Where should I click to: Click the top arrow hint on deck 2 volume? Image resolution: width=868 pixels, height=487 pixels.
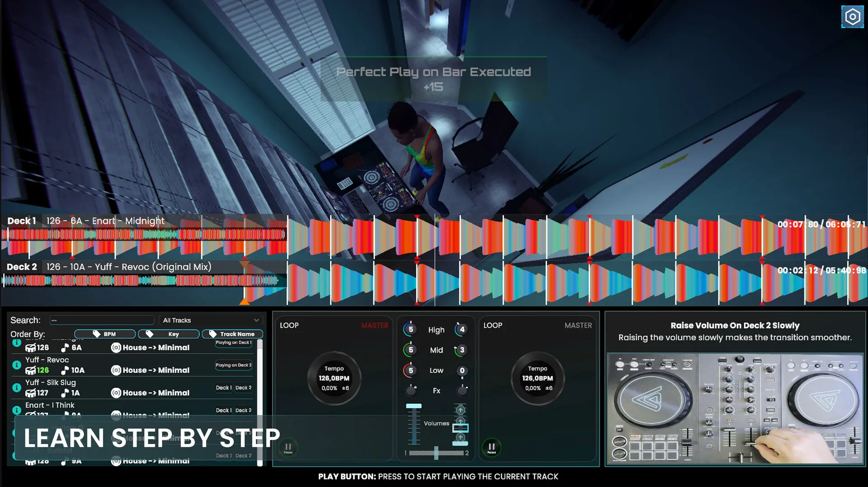pyautogui.click(x=460, y=410)
